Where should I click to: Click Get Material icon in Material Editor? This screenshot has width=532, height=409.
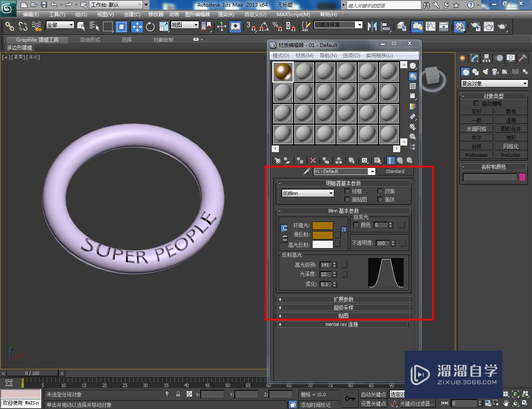coord(277,160)
